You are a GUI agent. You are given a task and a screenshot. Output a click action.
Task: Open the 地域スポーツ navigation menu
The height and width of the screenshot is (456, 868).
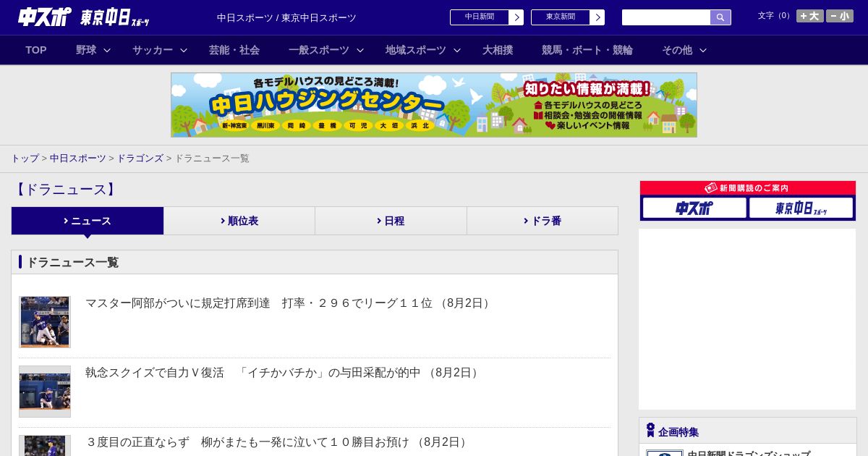(x=416, y=50)
